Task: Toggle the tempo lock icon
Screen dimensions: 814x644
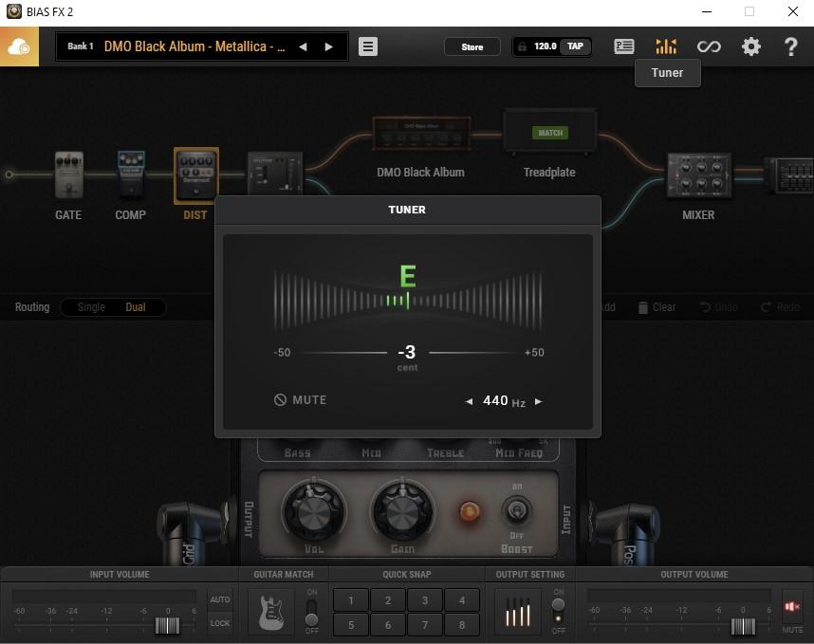Action: click(522, 46)
